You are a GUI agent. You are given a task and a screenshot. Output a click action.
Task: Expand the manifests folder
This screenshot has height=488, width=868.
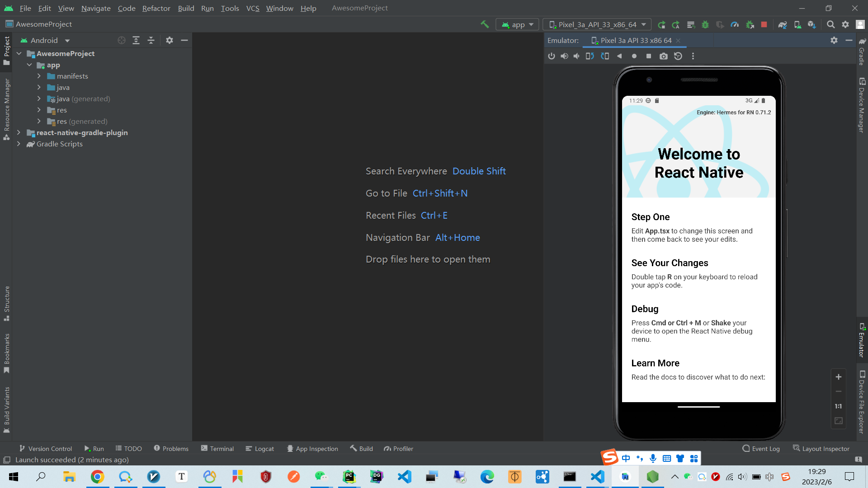[x=39, y=76]
